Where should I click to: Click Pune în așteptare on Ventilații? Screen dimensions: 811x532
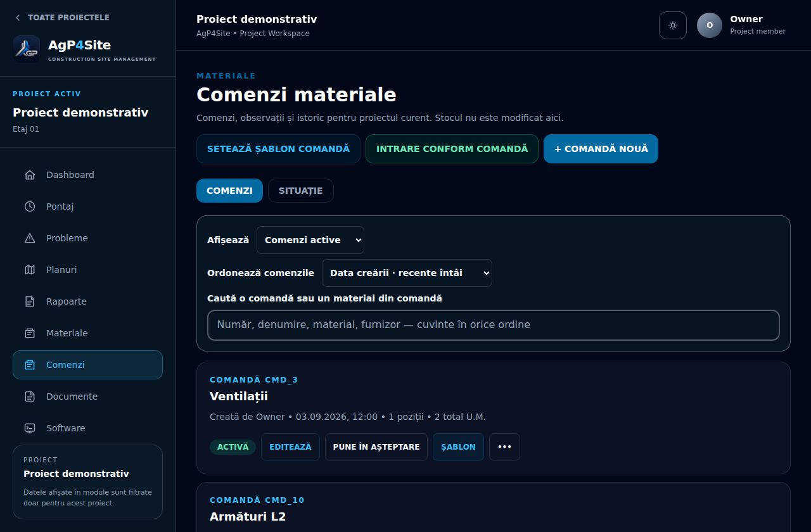[376, 447]
